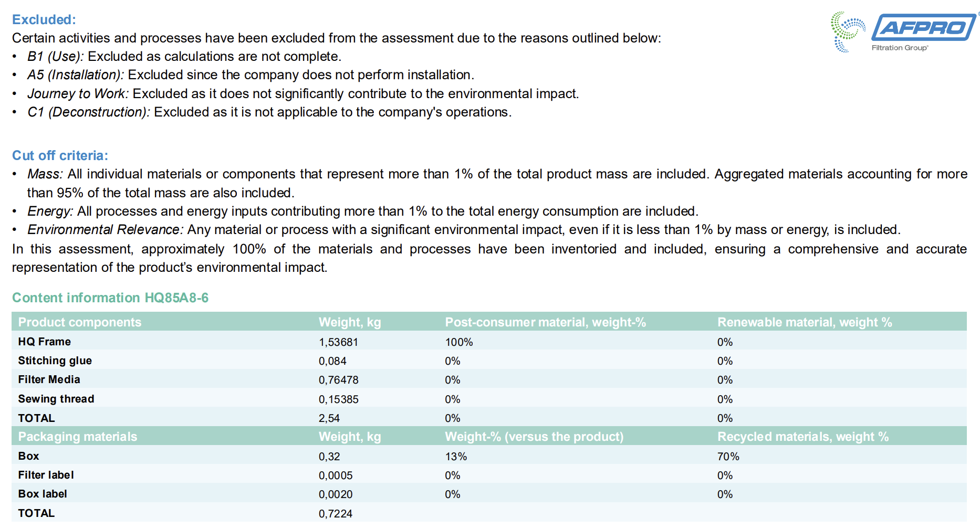980x529 pixels.
Task: Click the Renewable material weight % header
Action: (x=805, y=322)
